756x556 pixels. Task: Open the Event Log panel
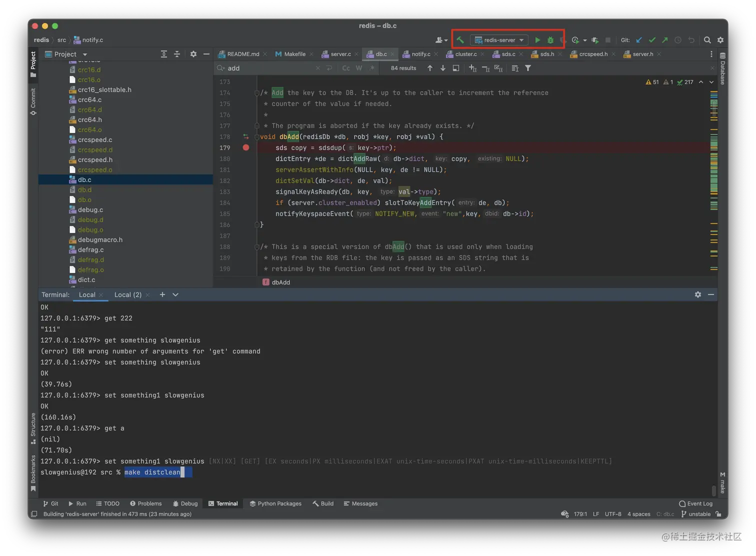[x=695, y=503]
